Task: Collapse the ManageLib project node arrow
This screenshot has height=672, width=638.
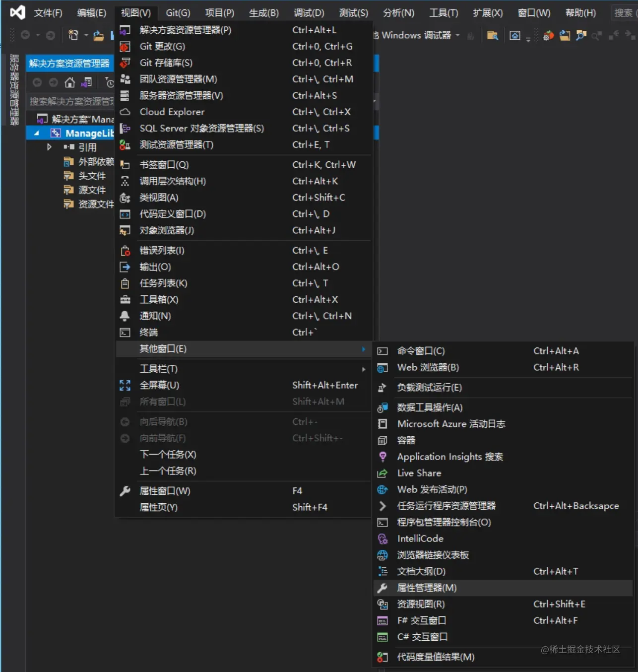Action: pyautogui.click(x=37, y=133)
